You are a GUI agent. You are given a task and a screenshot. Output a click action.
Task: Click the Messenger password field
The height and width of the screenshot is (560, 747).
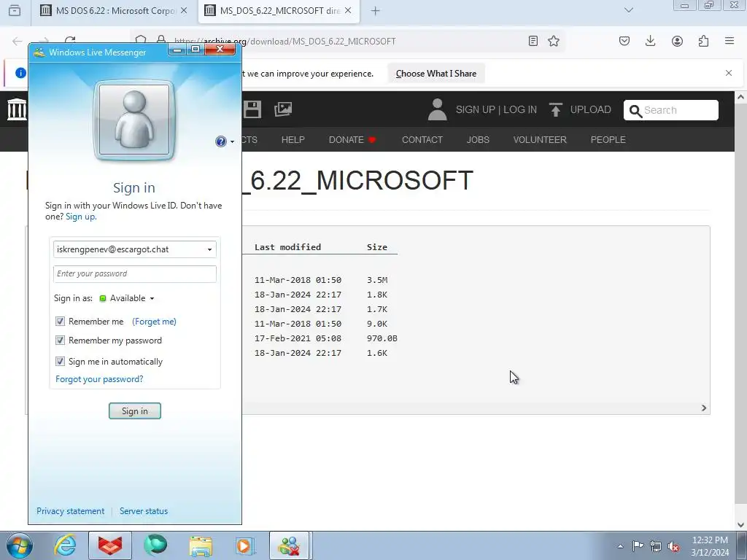click(135, 274)
